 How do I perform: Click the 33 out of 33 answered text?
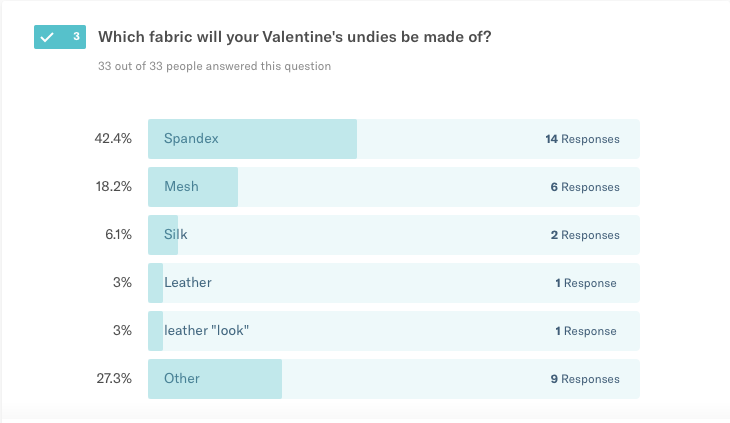click(x=214, y=66)
